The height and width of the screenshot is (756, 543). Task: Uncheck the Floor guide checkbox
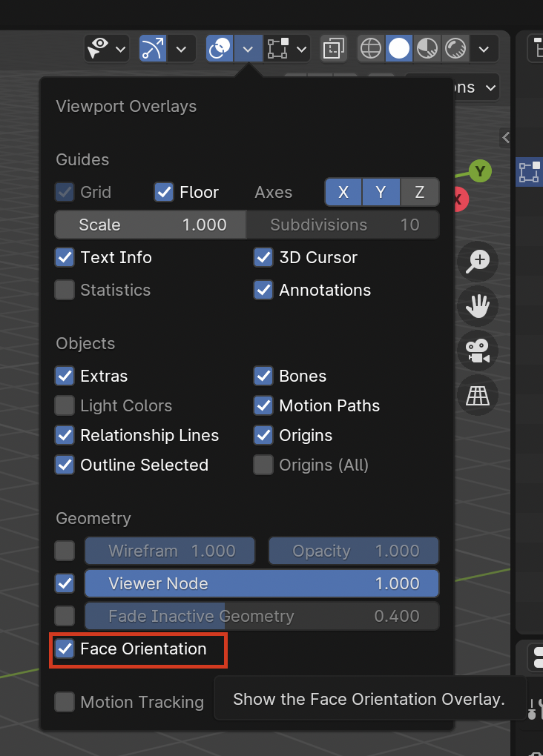164,192
